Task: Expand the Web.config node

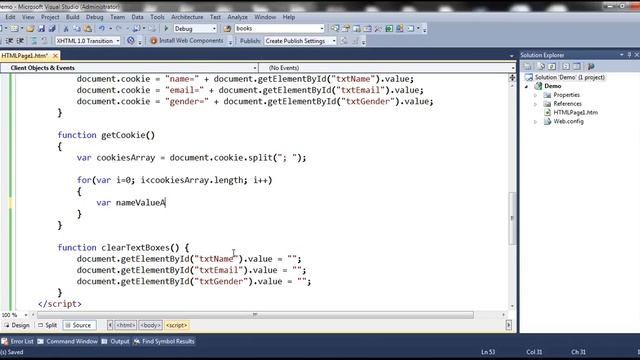Action: tap(536, 122)
